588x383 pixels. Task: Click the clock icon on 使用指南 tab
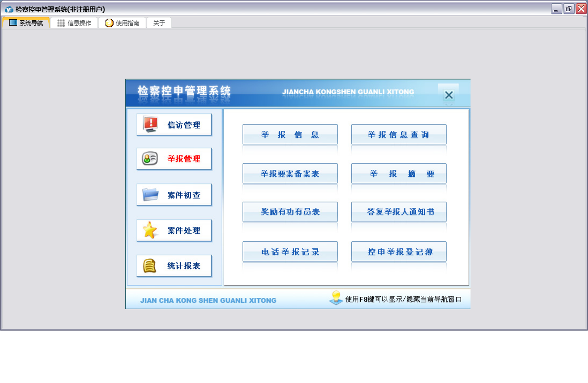coord(109,23)
